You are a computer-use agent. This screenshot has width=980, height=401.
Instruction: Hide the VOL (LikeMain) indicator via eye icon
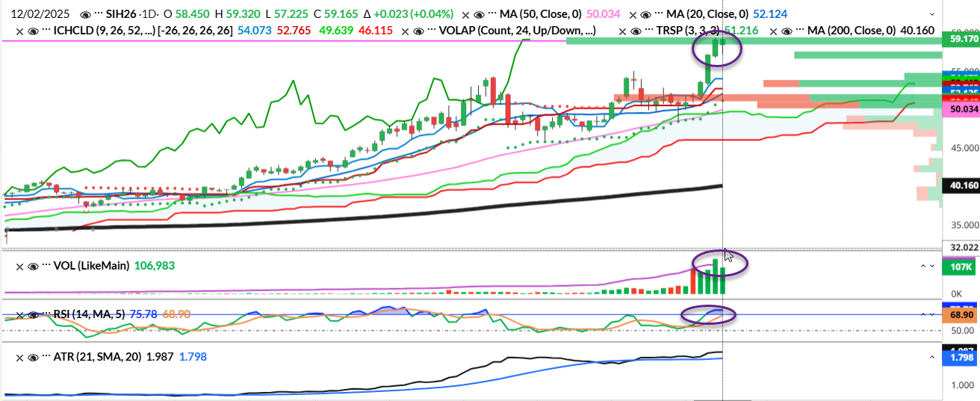pyautogui.click(x=33, y=266)
